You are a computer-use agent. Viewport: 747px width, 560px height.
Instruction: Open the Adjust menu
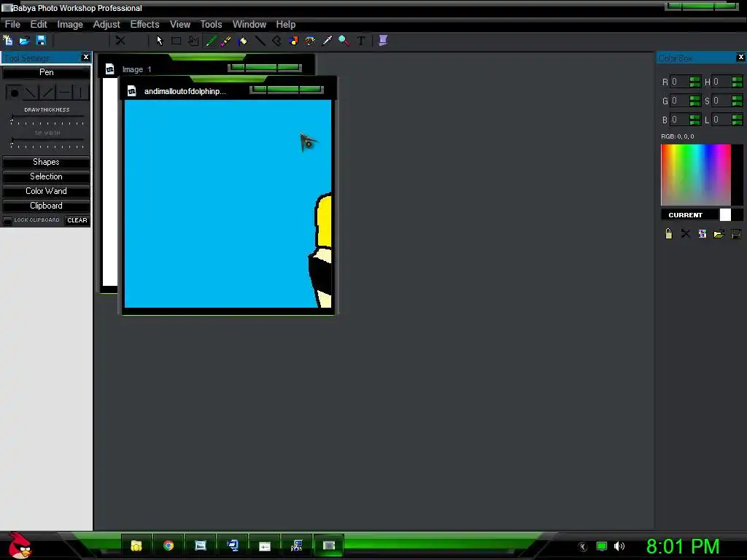point(107,24)
